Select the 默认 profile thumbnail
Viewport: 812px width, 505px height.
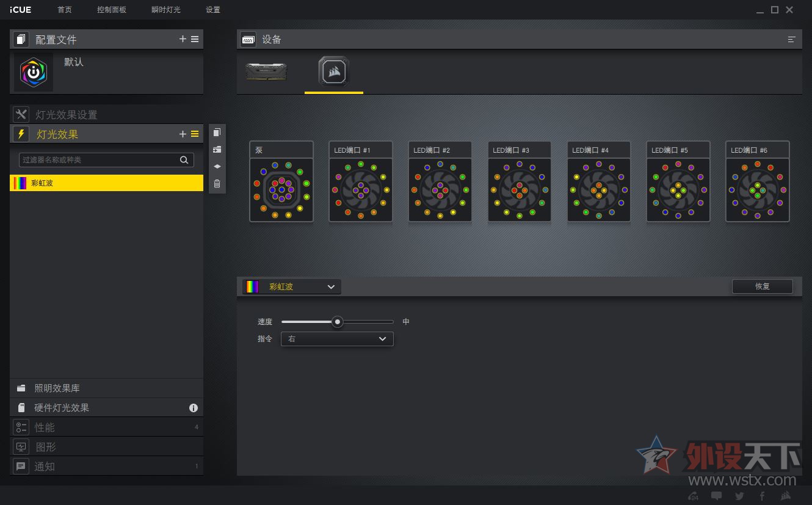pos(34,72)
